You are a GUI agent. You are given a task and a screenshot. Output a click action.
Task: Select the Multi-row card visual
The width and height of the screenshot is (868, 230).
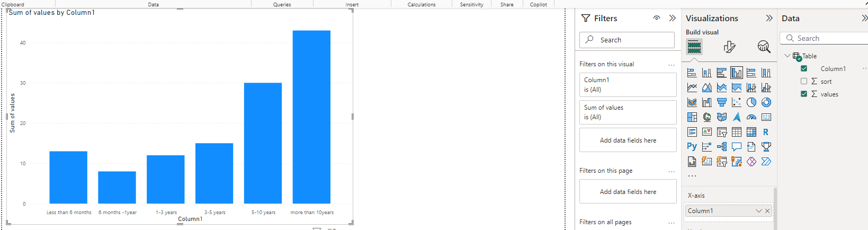point(692,132)
